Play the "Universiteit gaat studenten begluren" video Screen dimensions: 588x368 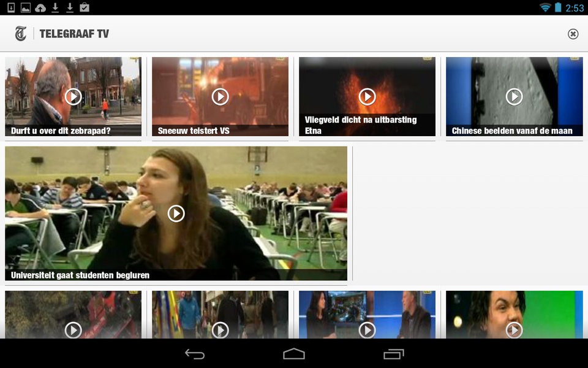coord(176,213)
